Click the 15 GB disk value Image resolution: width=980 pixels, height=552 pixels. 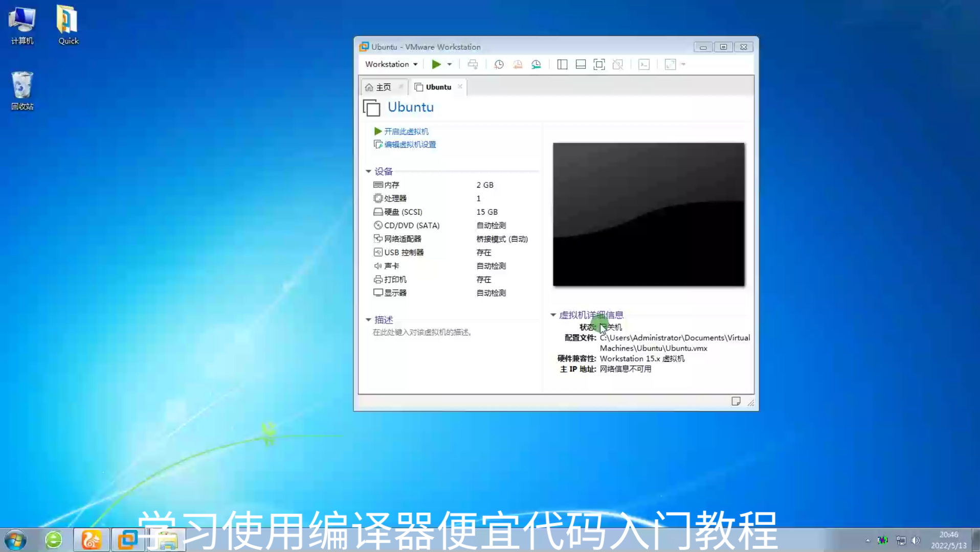(487, 212)
